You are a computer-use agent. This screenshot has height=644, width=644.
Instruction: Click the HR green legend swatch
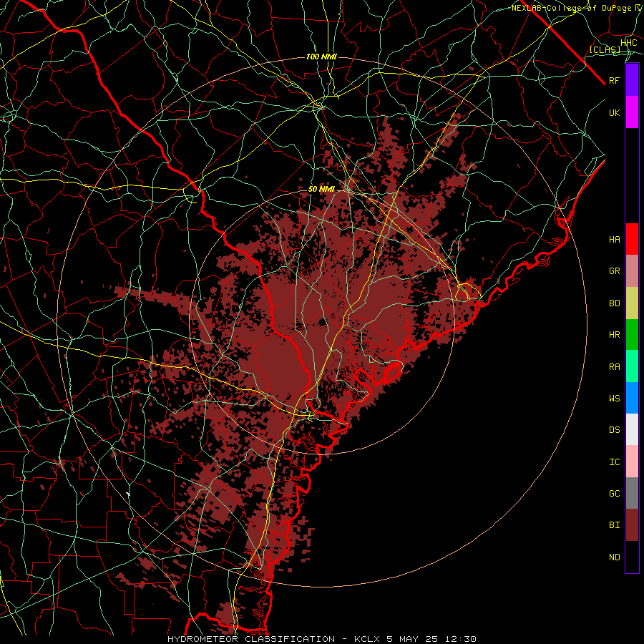pos(632,335)
